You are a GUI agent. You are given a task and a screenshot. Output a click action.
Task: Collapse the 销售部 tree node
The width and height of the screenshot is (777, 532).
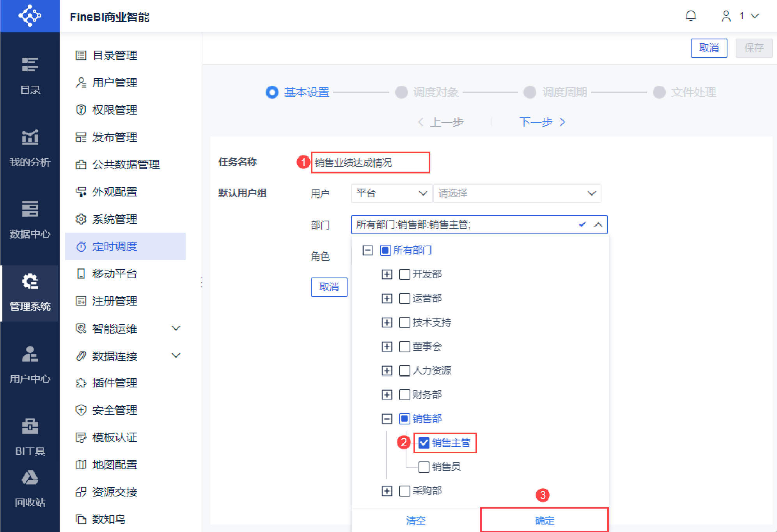[387, 419]
